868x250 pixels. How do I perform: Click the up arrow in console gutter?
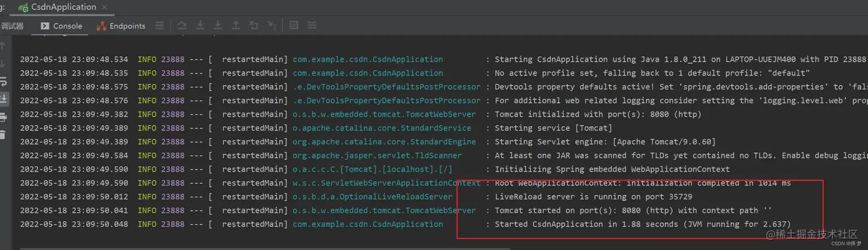click(x=3, y=45)
